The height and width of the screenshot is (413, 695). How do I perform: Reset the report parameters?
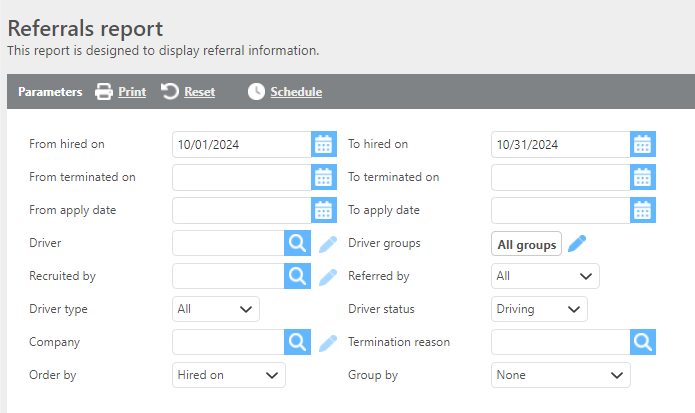pos(188,92)
